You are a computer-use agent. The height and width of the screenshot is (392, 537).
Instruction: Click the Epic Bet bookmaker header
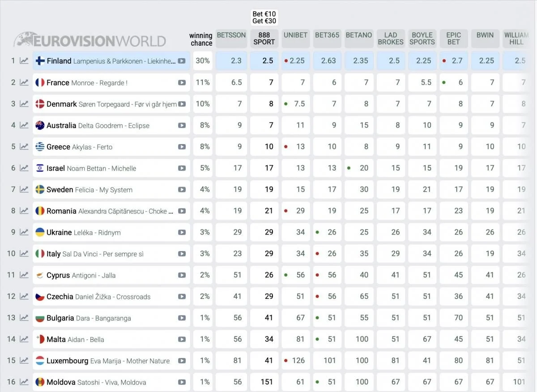coord(453,38)
